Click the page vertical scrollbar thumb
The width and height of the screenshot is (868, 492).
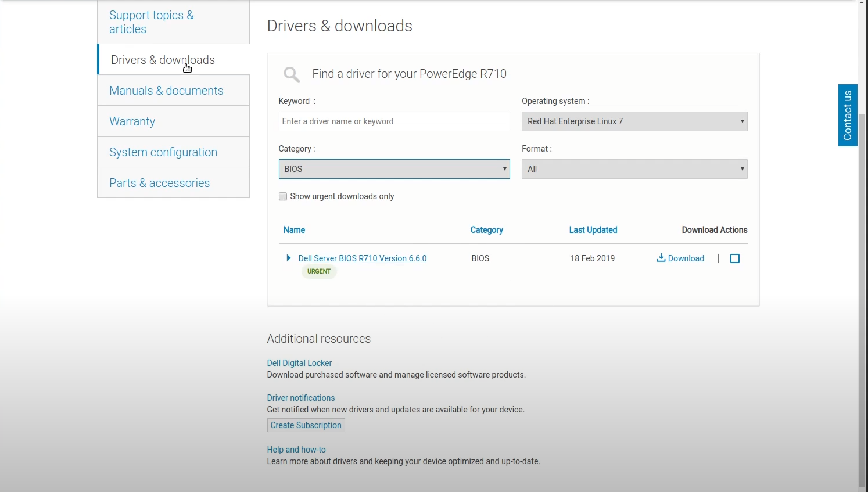[x=862, y=300]
